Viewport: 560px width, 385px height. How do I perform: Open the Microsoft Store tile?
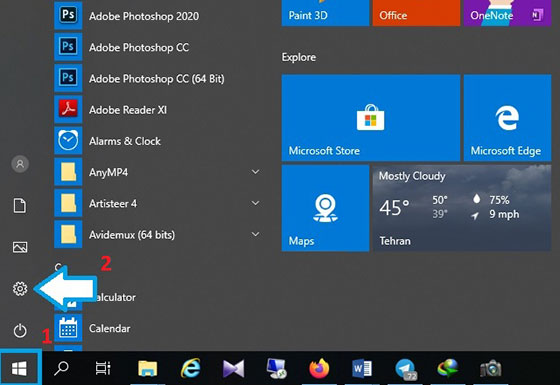coord(370,118)
